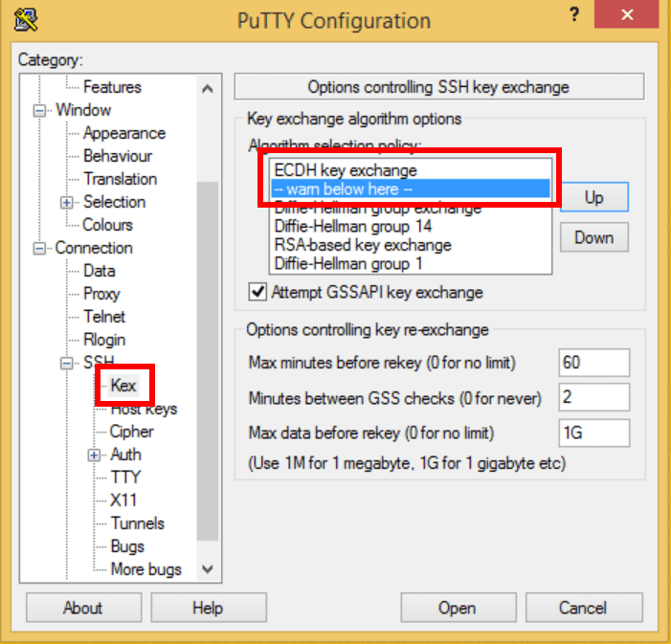The height and width of the screenshot is (644, 671).
Task: Open the Cipher category
Action: (x=131, y=432)
